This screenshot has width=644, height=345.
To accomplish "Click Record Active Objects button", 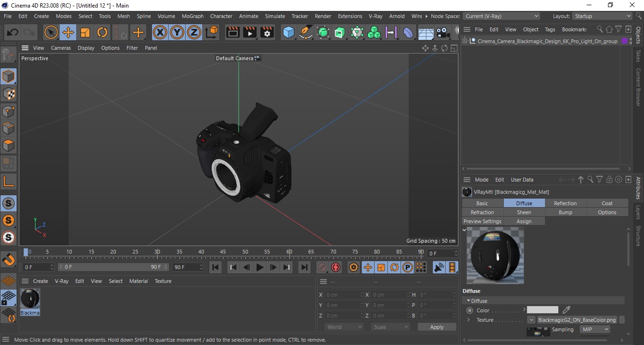I will (322, 267).
